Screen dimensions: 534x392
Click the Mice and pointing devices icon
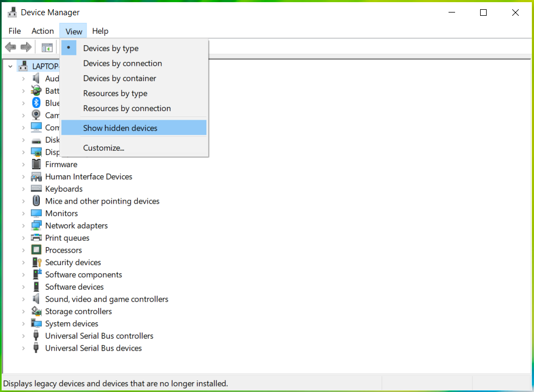36,200
